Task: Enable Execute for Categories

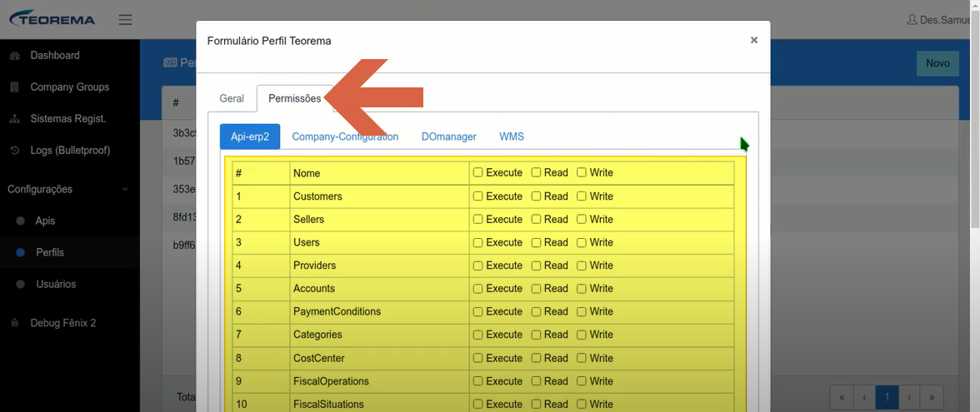Action: (x=478, y=335)
